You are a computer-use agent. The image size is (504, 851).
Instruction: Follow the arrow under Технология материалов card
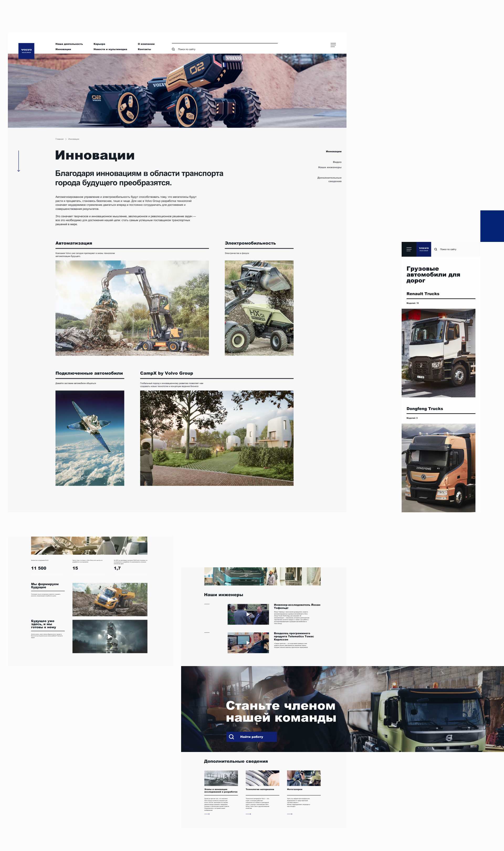pyautogui.click(x=248, y=814)
